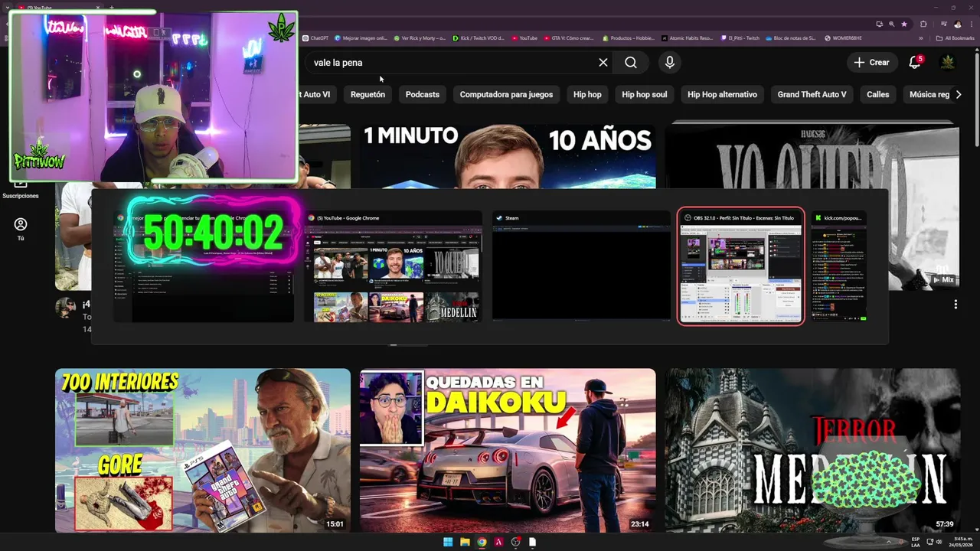Select the Hip hop filter chip

[x=587, y=95]
